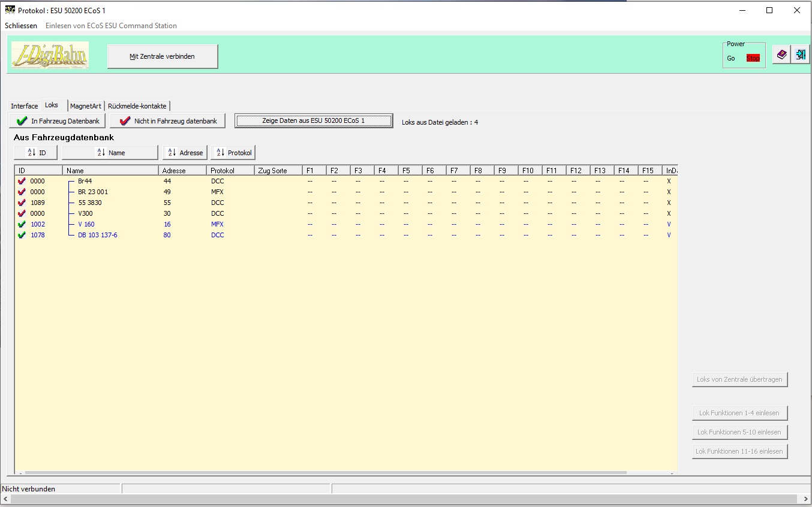
Task: Select the '55 3830' locomotive name
Action: 90,203
